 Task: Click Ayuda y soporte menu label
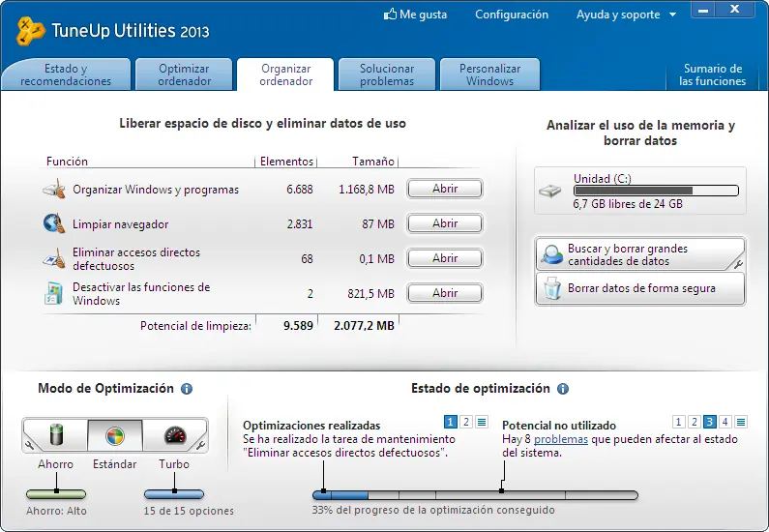(x=618, y=15)
